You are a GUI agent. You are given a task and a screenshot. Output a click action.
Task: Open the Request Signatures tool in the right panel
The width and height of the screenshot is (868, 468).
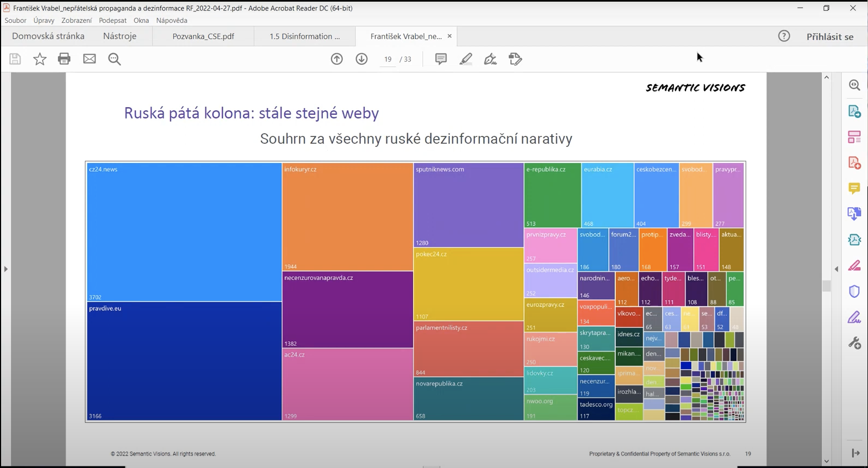coord(854,240)
